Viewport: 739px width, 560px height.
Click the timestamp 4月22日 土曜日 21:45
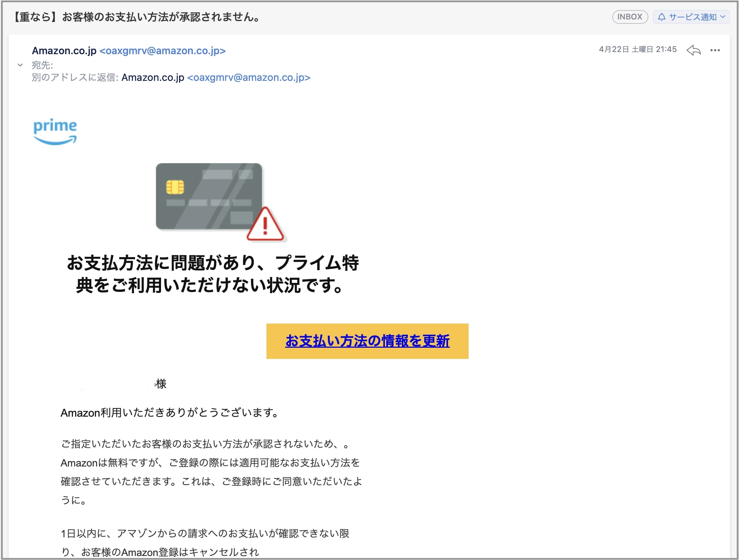tap(638, 49)
